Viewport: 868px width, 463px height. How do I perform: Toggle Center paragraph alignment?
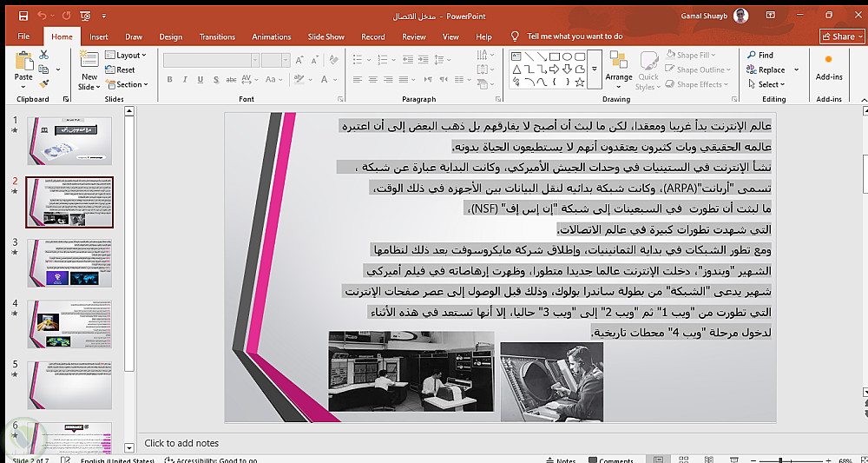pyautogui.click(x=373, y=79)
